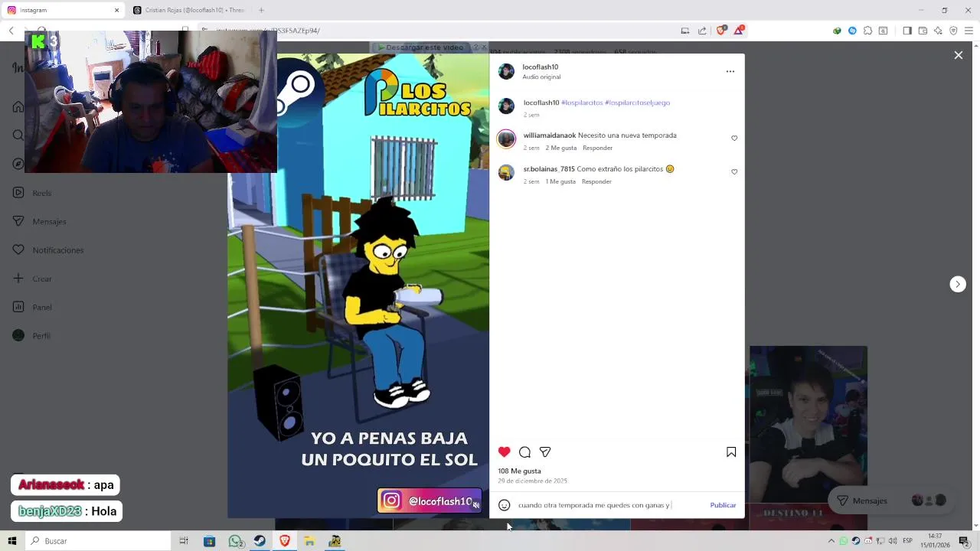Image resolution: width=980 pixels, height=551 pixels.
Task: Open locoflash10 profile from the post header
Action: (x=541, y=67)
